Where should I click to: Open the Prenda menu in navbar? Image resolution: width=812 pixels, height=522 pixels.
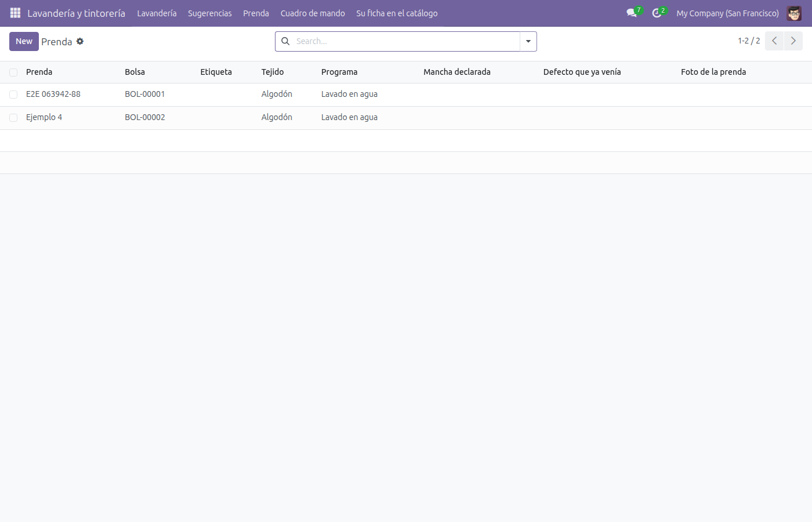[x=256, y=13]
